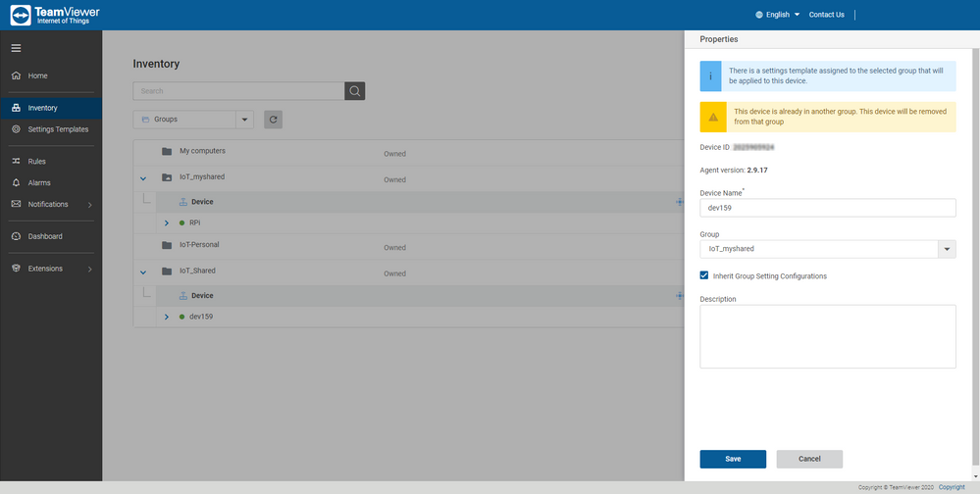
Task: Open the Group IoT_myshared dropdown arrow
Action: [947, 249]
